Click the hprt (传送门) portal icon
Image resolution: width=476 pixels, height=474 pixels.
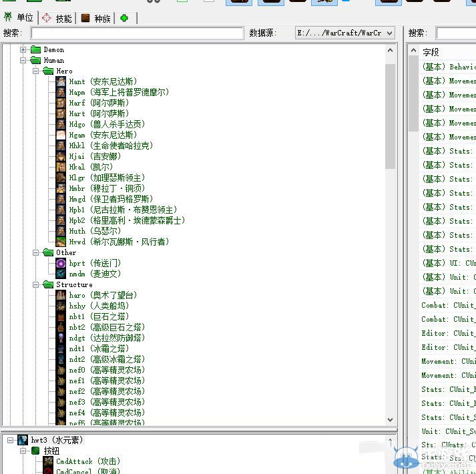click(x=61, y=263)
